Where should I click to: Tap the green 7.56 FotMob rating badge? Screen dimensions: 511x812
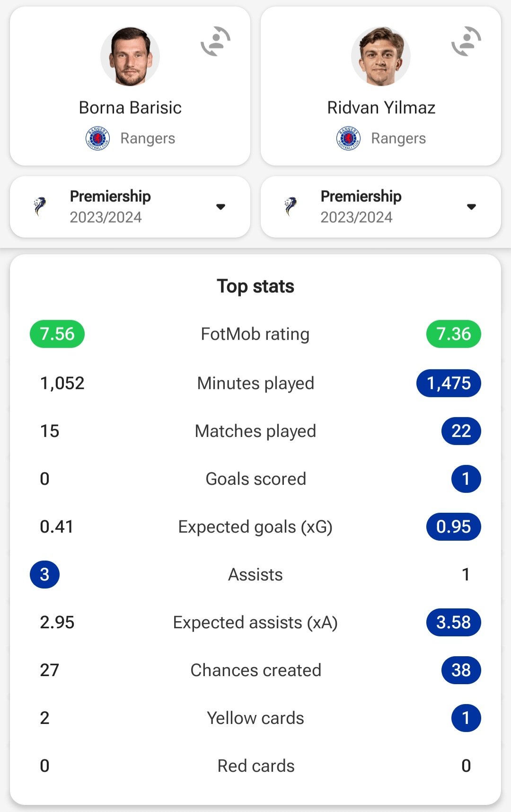click(57, 334)
